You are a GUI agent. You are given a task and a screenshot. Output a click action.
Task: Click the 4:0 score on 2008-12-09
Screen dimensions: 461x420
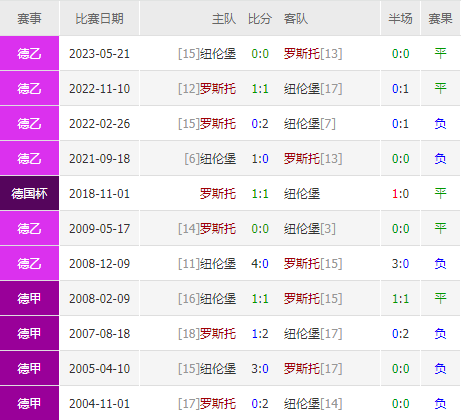260,264
